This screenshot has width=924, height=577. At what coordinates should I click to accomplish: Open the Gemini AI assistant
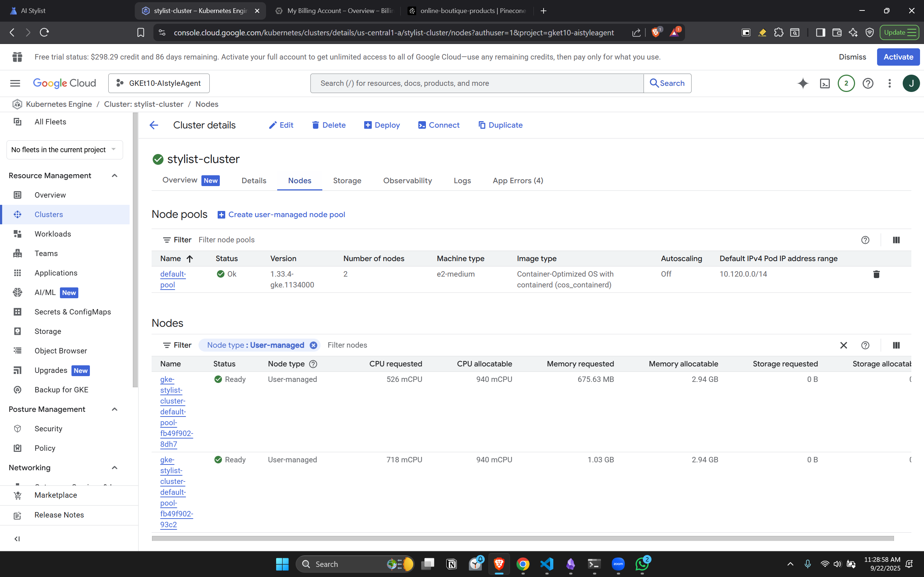point(803,83)
